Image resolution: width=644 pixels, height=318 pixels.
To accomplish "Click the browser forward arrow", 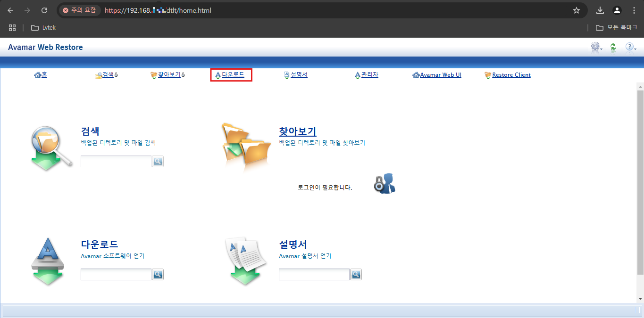I will pos(27,10).
